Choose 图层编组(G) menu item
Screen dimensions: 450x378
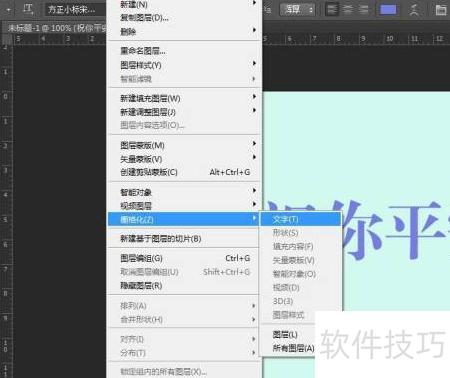tap(184, 258)
